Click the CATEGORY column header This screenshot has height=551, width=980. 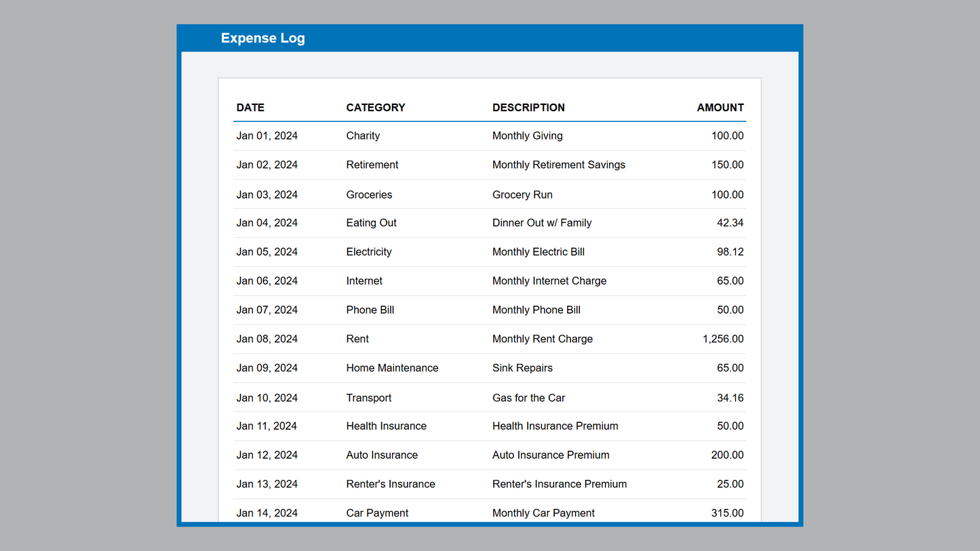click(x=375, y=107)
